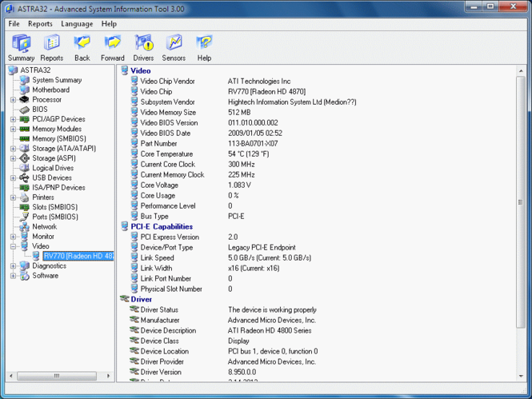Expand the PCI/AGP Devices node
The image size is (532, 399).
(13, 119)
